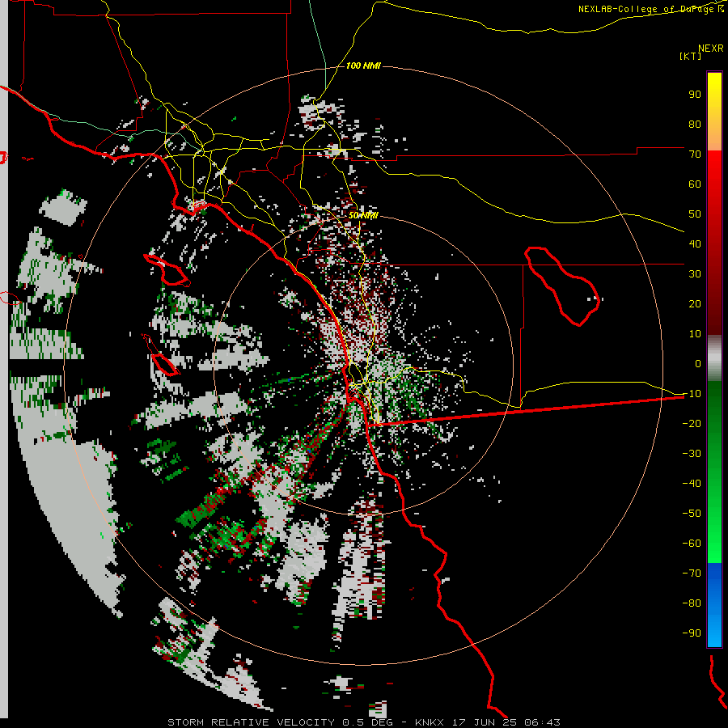
Task: Click the positive 60 scale label
Action: click(695, 184)
